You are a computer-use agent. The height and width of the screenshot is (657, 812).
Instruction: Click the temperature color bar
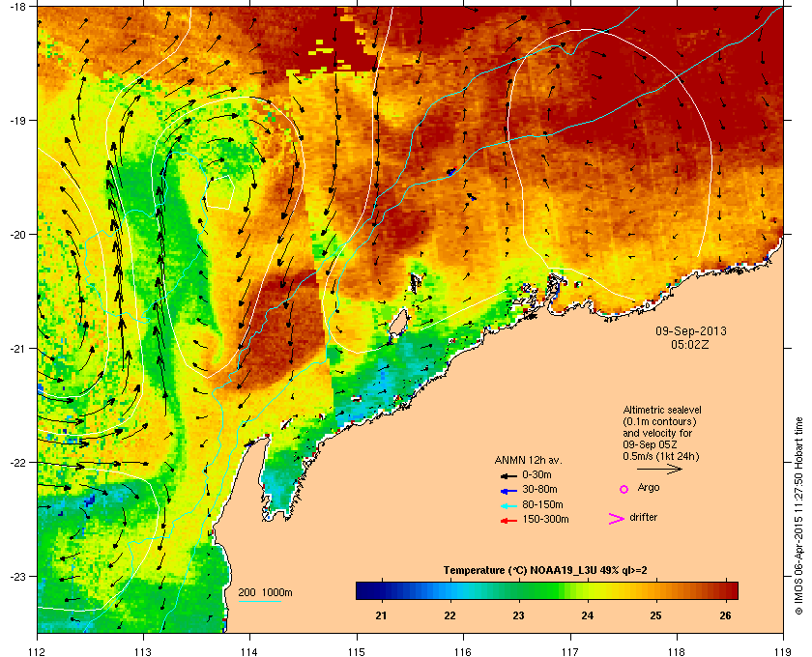click(547, 590)
